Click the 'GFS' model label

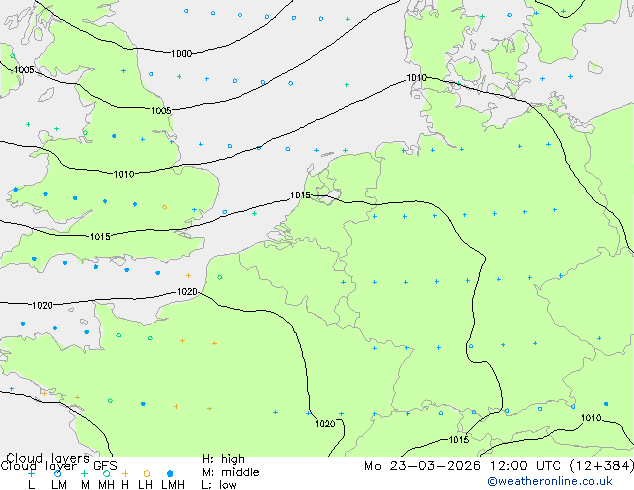coord(105,466)
